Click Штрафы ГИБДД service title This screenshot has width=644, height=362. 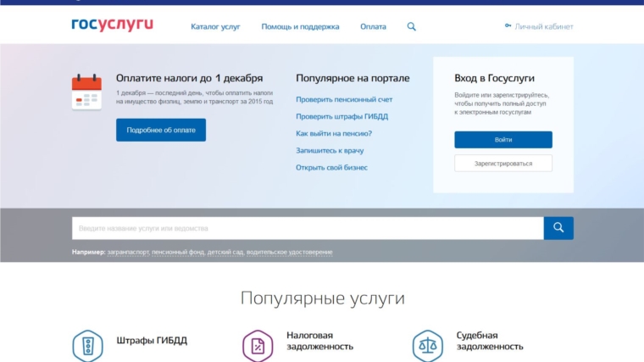pos(152,340)
